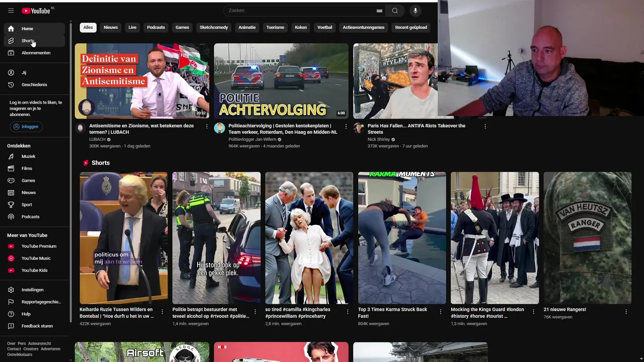
Task: Open Politie Achtervolging video thumbnail
Action: (281, 81)
